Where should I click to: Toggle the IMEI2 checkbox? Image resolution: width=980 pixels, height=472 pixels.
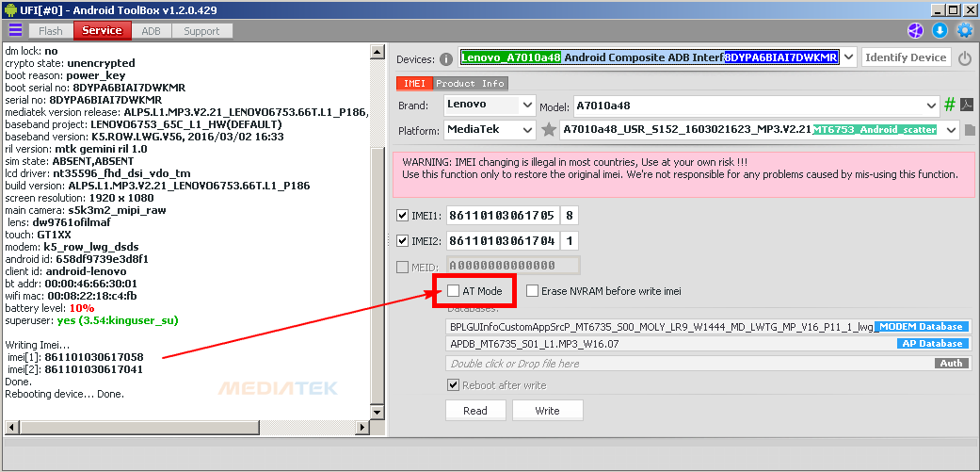(402, 240)
